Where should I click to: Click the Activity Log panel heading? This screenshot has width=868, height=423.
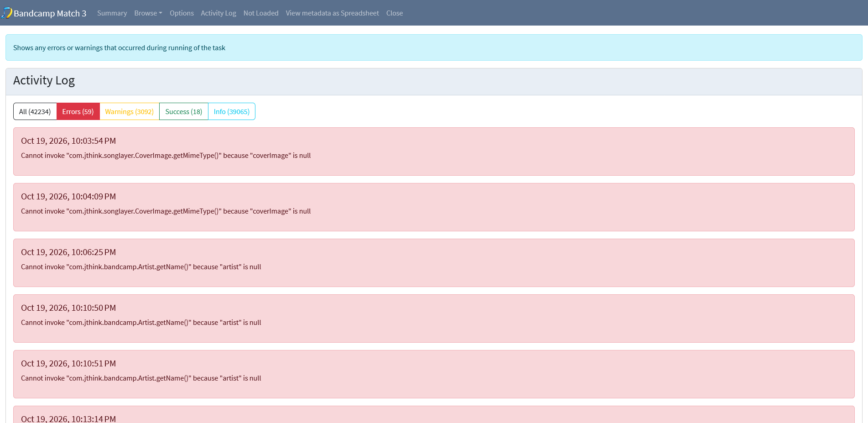(44, 80)
